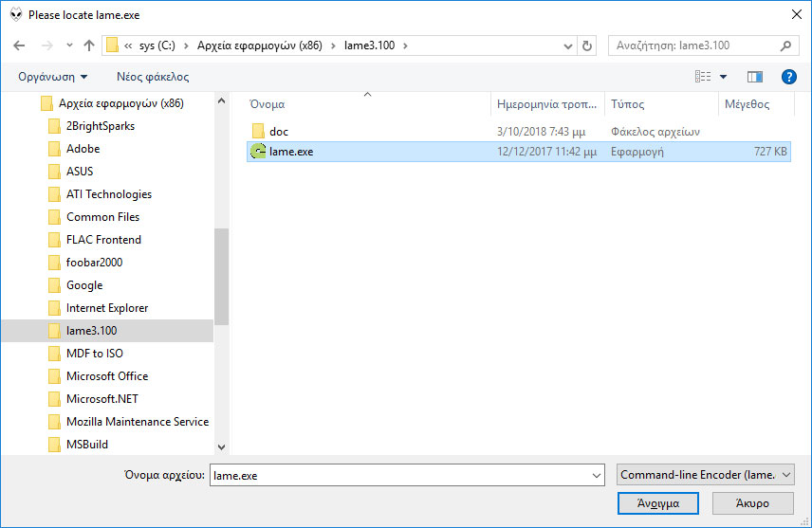Click the navigation pane vertical scrollbar
The height and width of the screenshot is (528, 812).
(x=222, y=277)
